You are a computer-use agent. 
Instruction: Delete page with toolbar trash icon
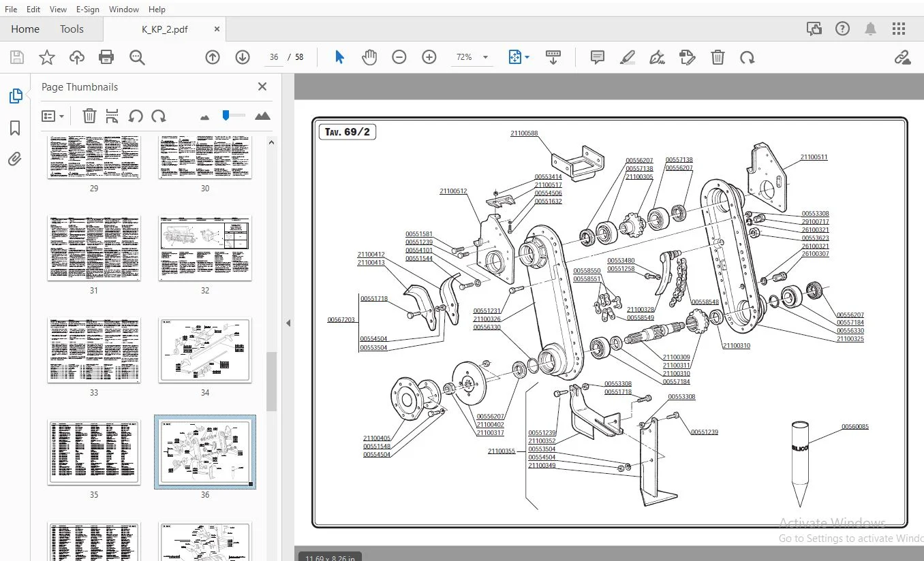[x=718, y=57]
